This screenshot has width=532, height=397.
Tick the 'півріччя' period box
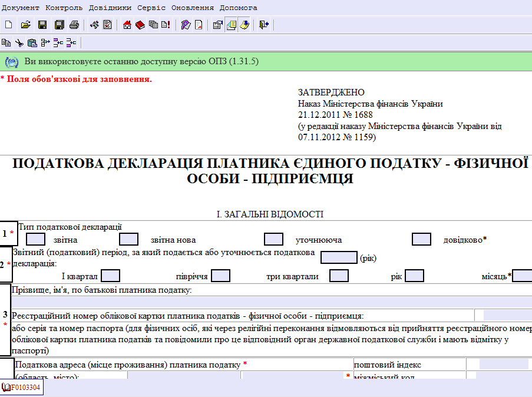click(x=220, y=276)
